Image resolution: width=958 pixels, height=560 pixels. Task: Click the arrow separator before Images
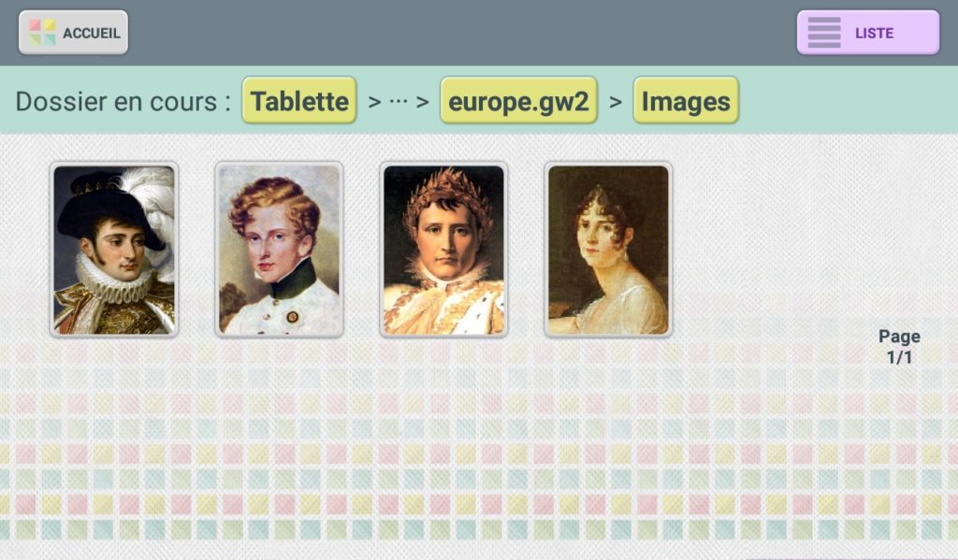click(616, 102)
